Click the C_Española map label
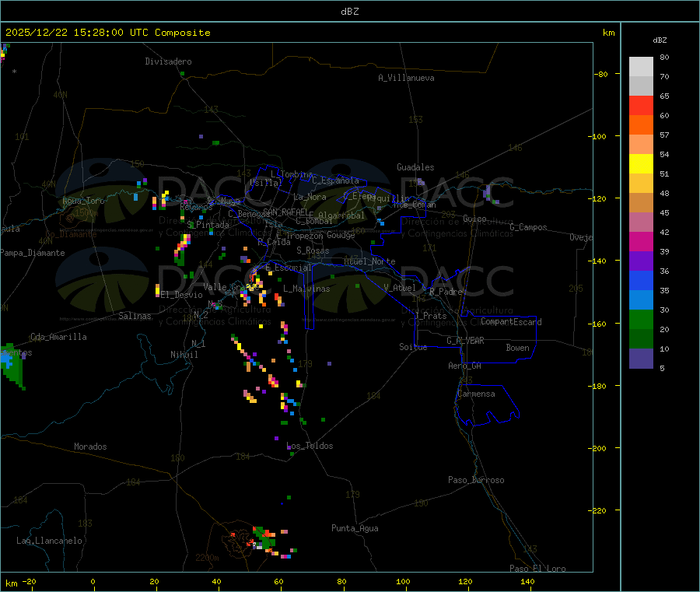This screenshot has height=592, width=700. [x=335, y=180]
